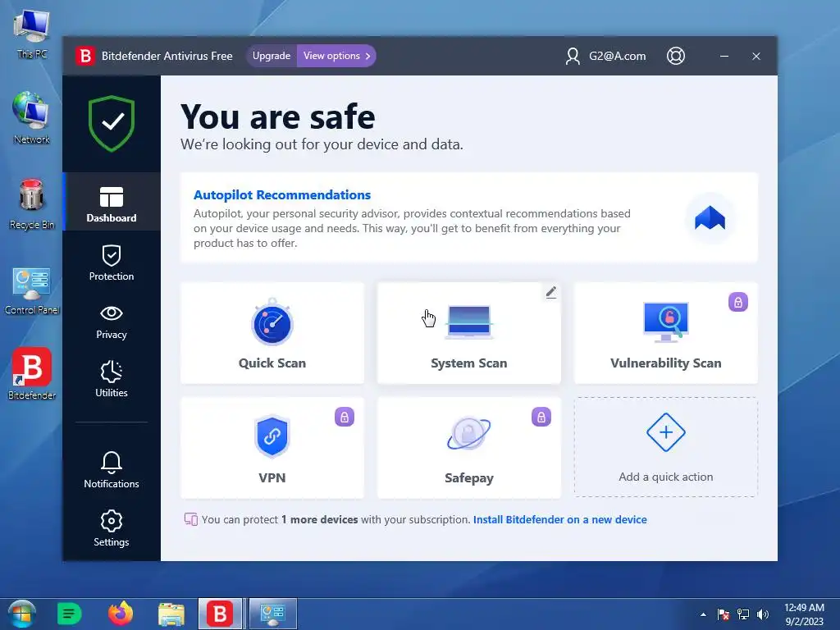Click the volume speaker tray icon
The image size is (840, 630).
762,614
